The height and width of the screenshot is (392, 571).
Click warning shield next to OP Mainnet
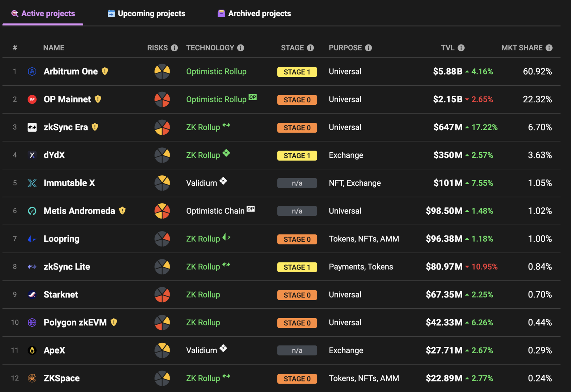(x=98, y=99)
